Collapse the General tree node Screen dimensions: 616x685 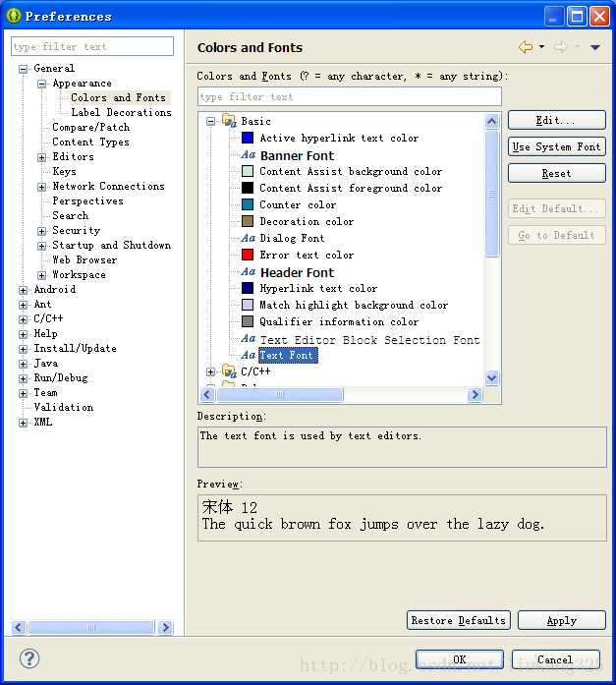point(24,69)
